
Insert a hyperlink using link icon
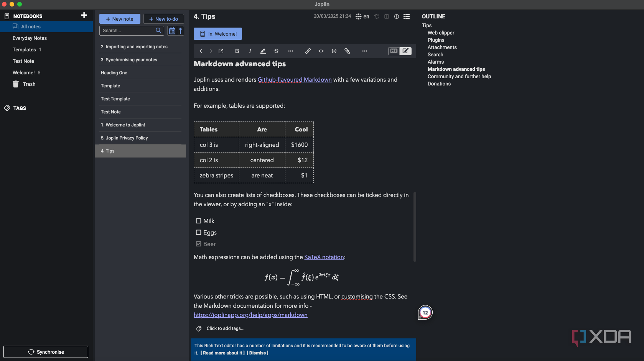pyautogui.click(x=308, y=51)
